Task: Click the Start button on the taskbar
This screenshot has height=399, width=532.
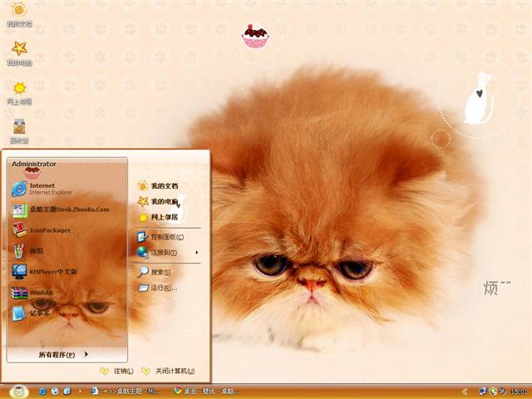Action: tap(18, 392)
